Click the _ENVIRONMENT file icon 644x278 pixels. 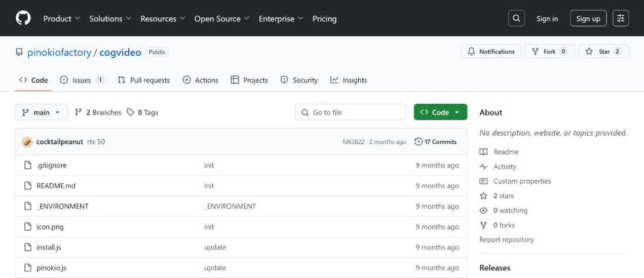[28, 206]
